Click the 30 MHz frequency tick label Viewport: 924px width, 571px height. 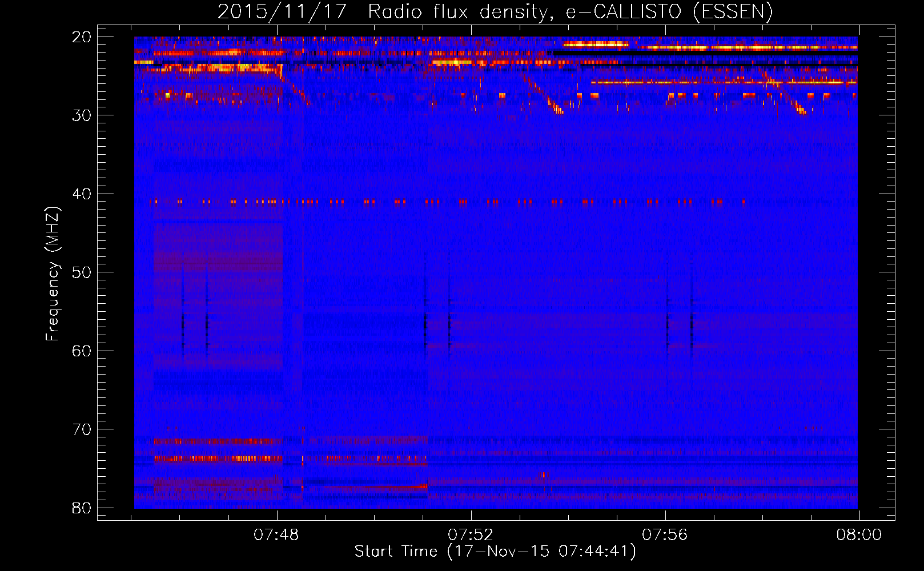coord(82,115)
